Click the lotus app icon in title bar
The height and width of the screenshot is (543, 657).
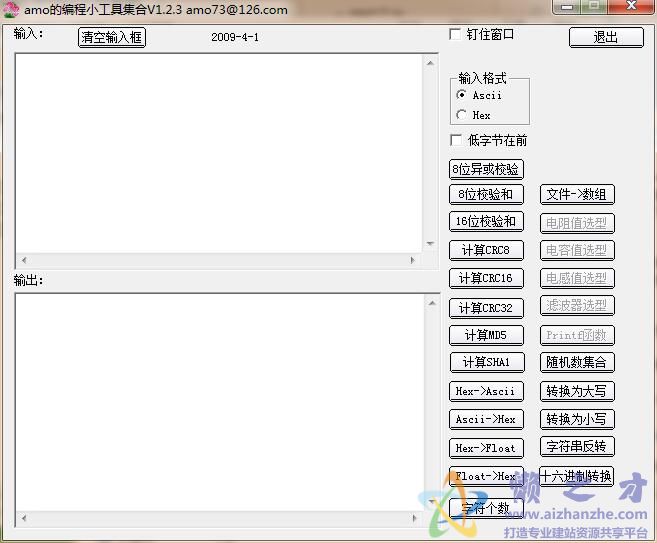coord(10,9)
